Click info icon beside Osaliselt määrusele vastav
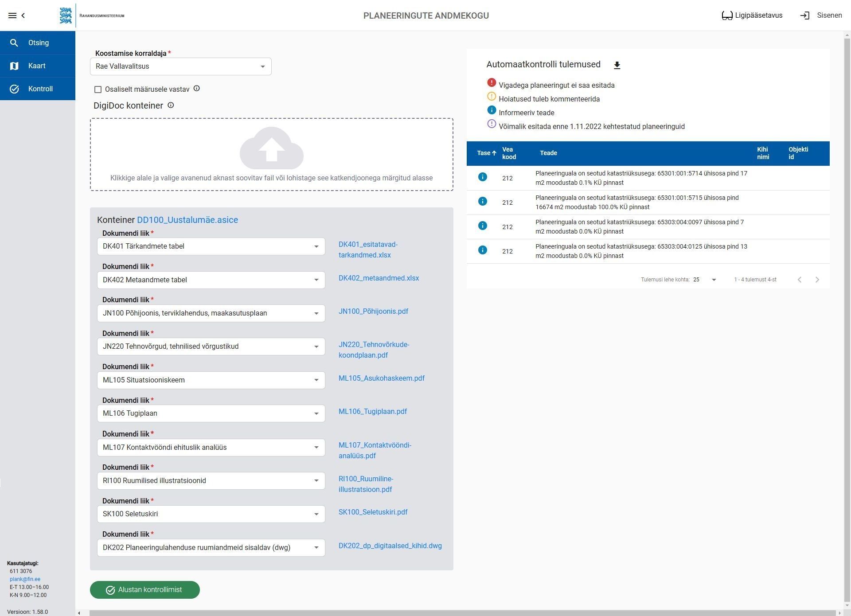 click(197, 89)
